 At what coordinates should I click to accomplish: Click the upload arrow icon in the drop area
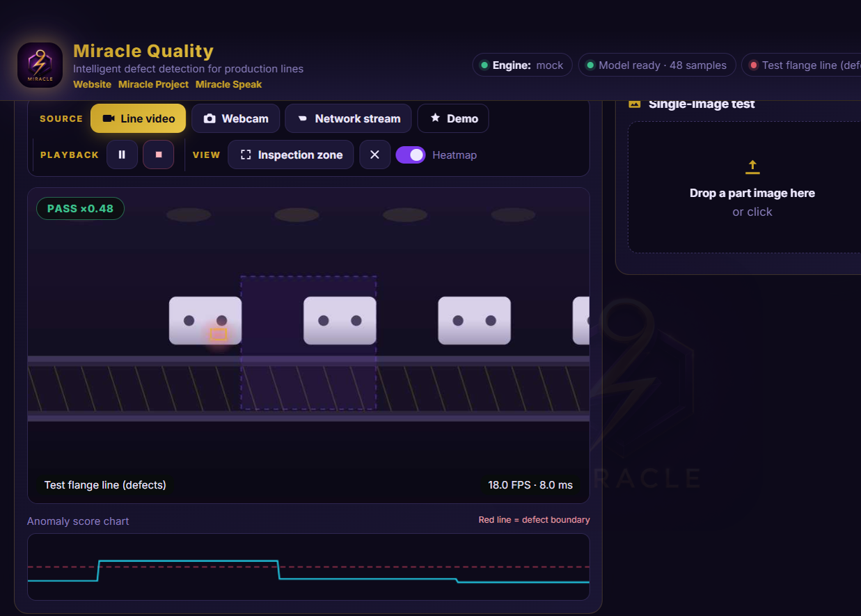[752, 166]
